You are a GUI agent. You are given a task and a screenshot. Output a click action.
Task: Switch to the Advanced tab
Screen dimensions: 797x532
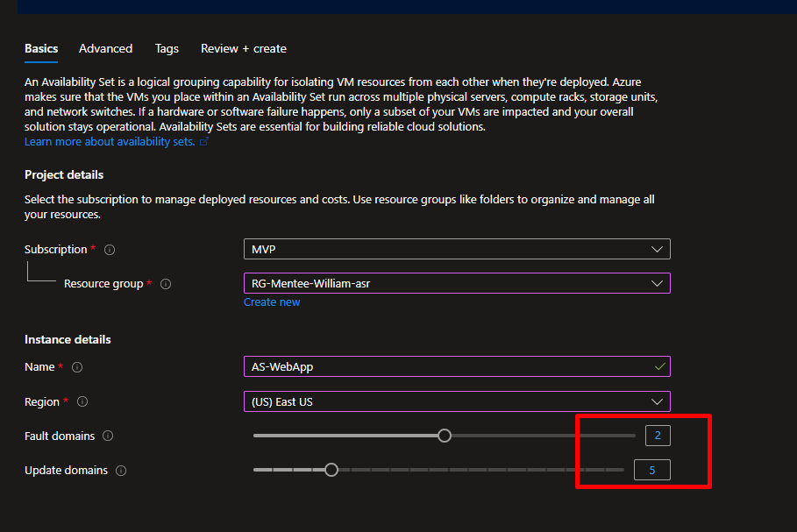(x=105, y=49)
